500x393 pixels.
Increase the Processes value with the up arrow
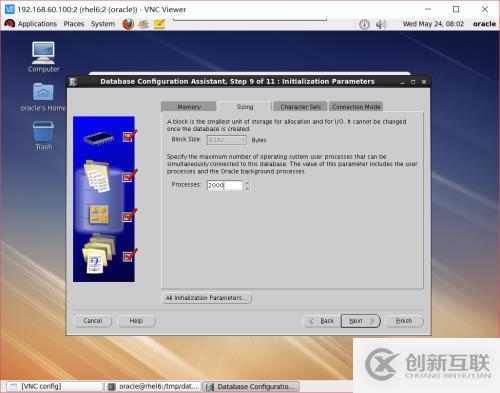[247, 182]
